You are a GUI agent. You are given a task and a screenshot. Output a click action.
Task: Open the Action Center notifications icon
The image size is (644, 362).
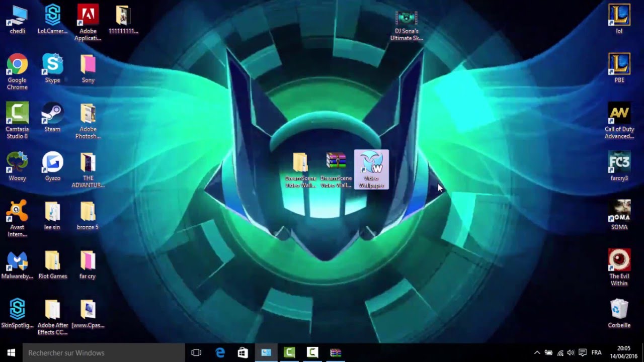(x=583, y=353)
